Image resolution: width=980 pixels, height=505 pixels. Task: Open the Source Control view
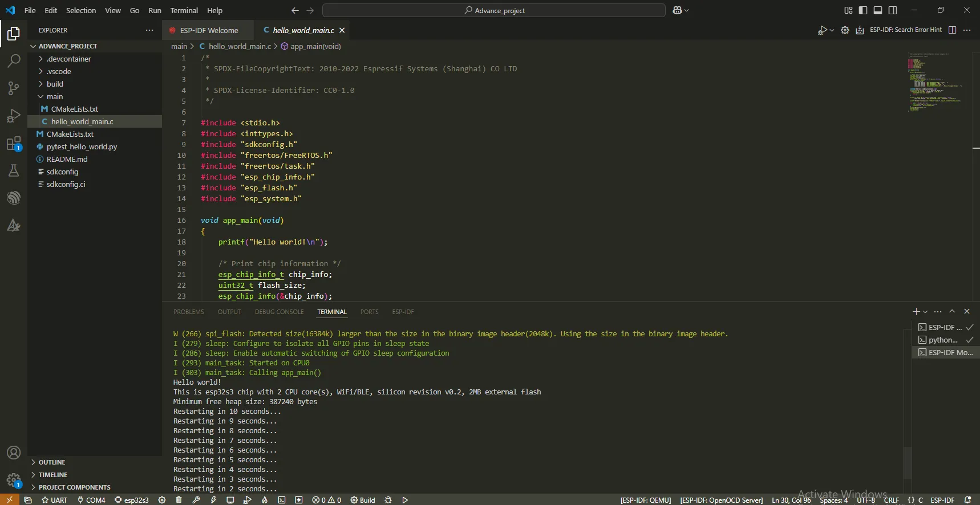coord(13,88)
